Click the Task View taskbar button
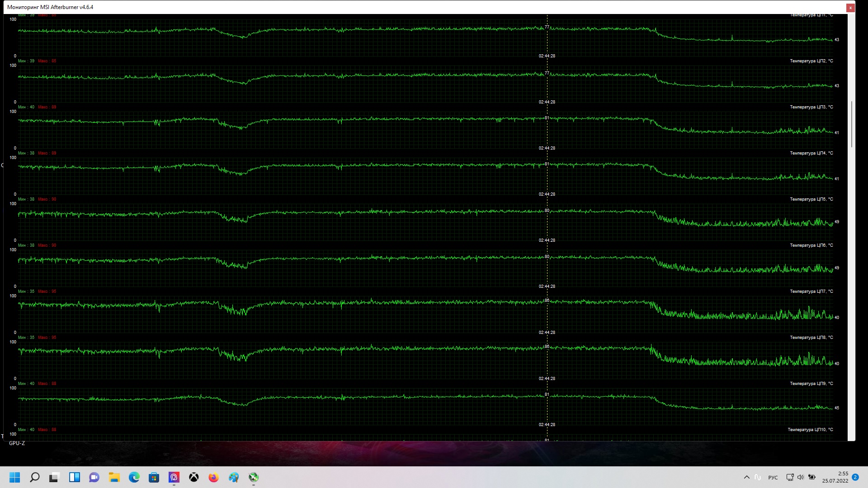Screen dimensions: 868x488 point(54,477)
